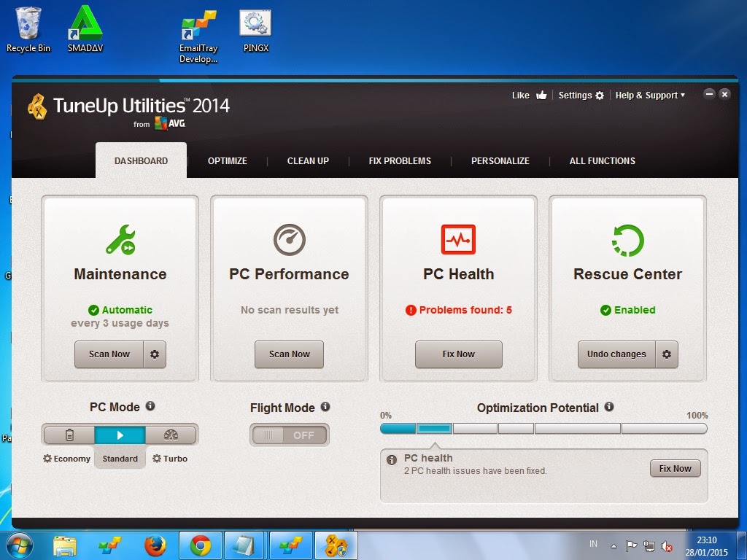Click first filled Optimization Potential segment
The image size is (747, 560).
[398, 429]
